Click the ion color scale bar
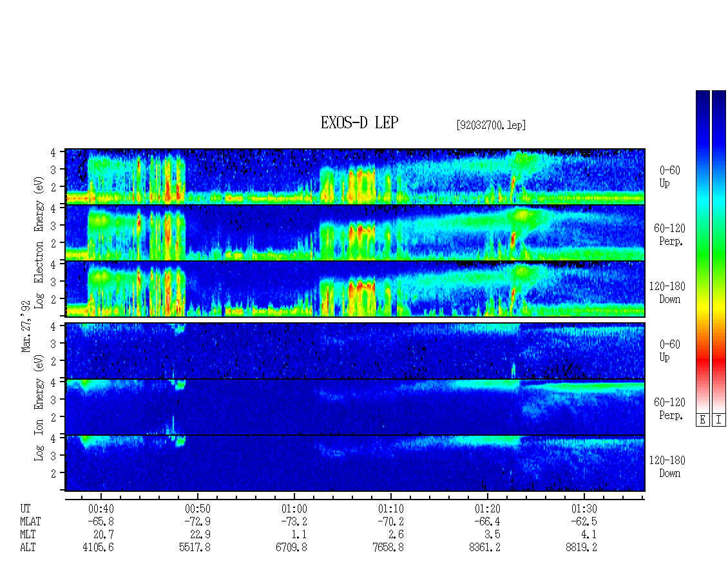 coord(719,251)
